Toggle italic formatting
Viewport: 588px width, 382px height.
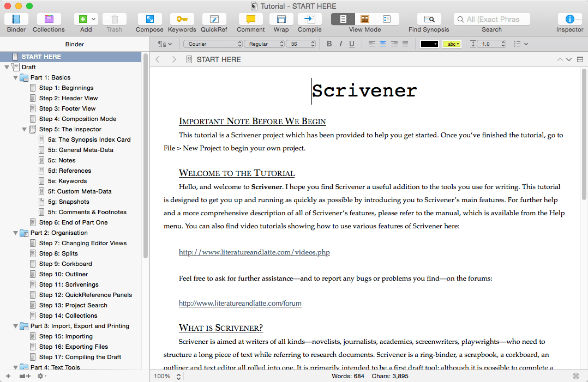(340, 44)
